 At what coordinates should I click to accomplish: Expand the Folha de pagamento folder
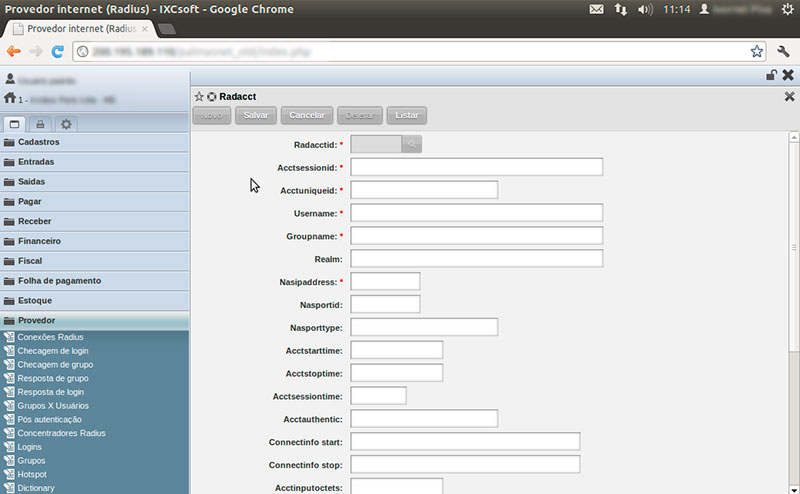click(94, 281)
